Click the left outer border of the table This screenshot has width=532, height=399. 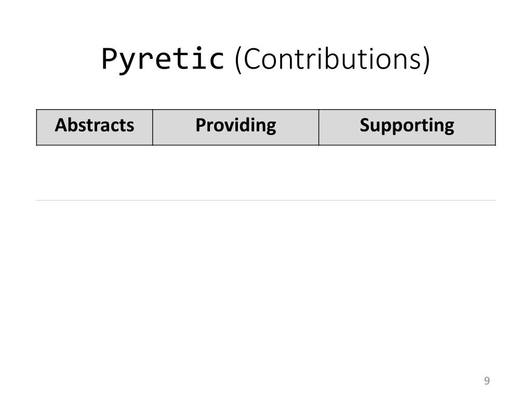[37, 127]
